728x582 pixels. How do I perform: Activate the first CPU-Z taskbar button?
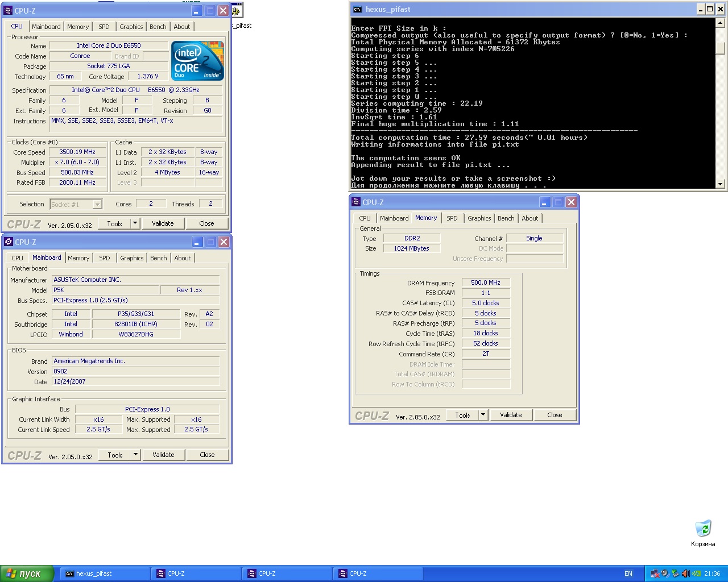coord(196,573)
